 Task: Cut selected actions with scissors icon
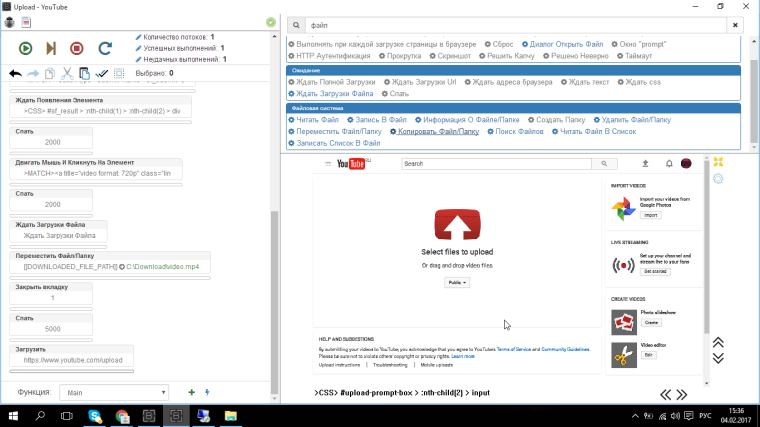(x=66, y=73)
